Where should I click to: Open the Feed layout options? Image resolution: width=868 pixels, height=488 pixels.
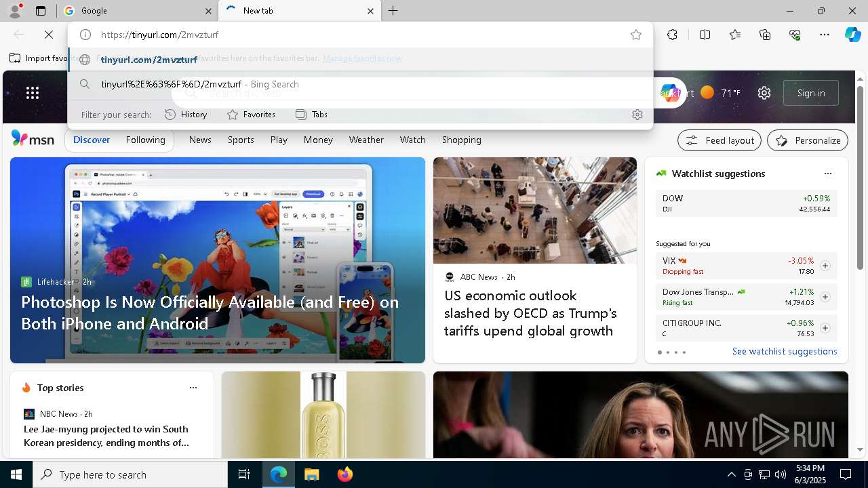pyautogui.click(x=720, y=140)
